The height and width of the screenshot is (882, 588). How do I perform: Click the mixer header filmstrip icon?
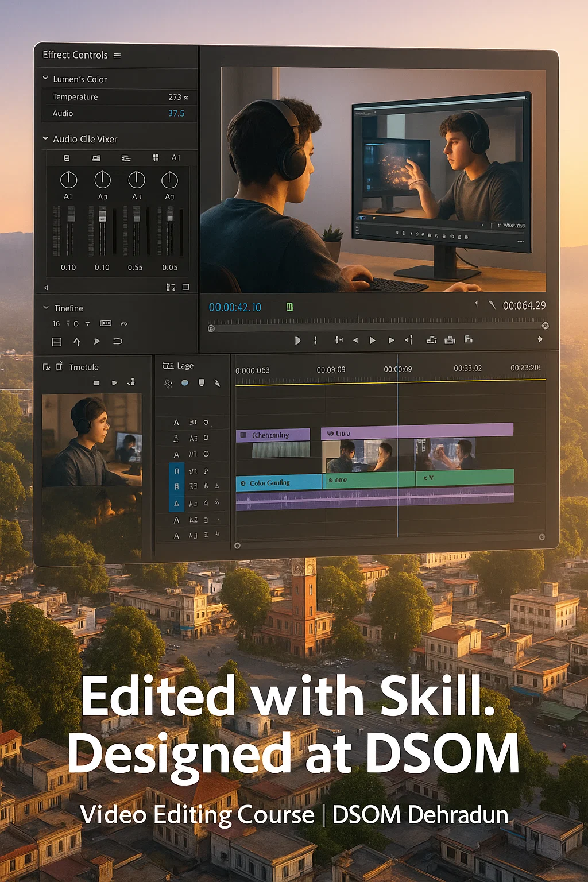click(96, 157)
